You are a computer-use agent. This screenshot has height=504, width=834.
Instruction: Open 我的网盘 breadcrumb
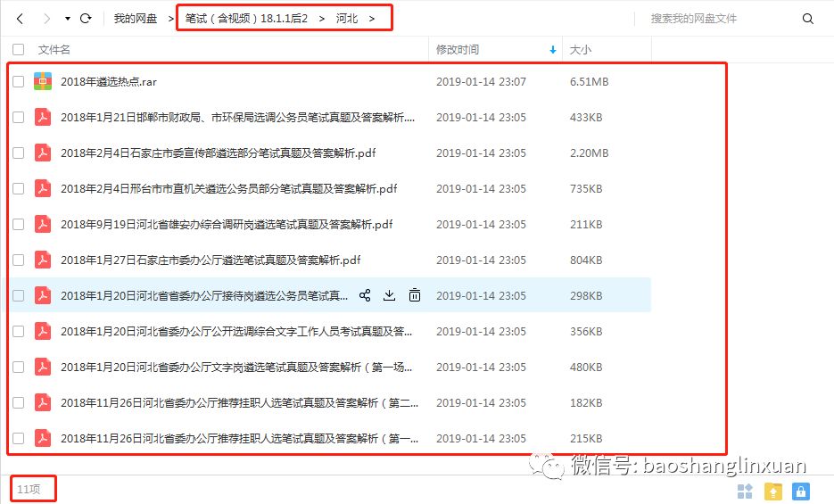[136, 19]
